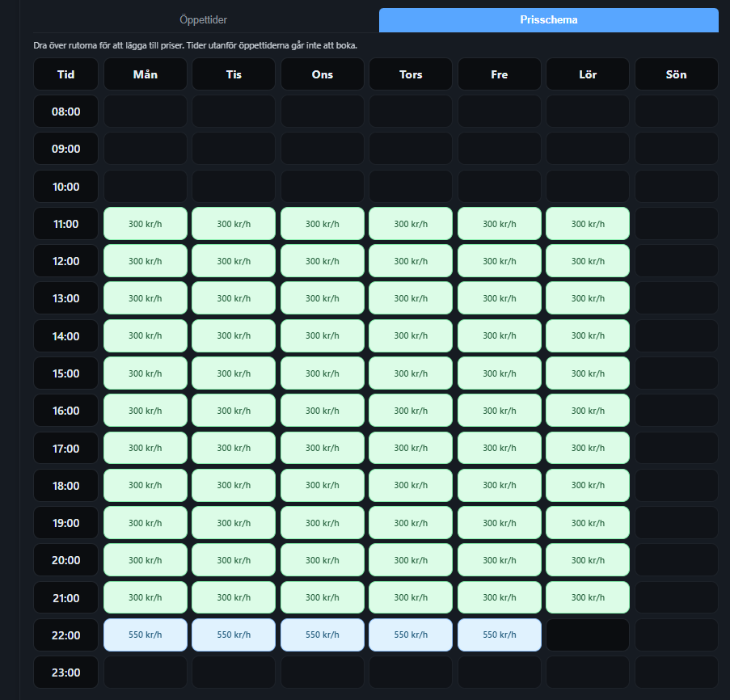Image resolution: width=730 pixels, height=700 pixels.
Task: Click Tuesday 12:00 price cell
Action: pyautogui.click(x=234, y=261)
